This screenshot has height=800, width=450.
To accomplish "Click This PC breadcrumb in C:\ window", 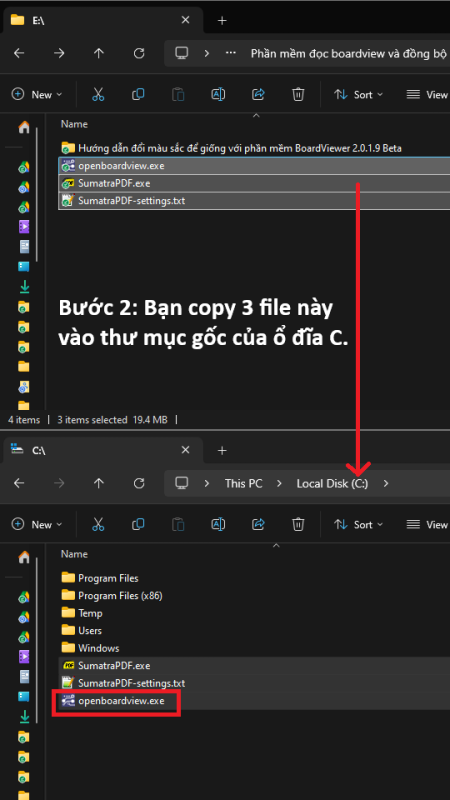I will (243, 483).
